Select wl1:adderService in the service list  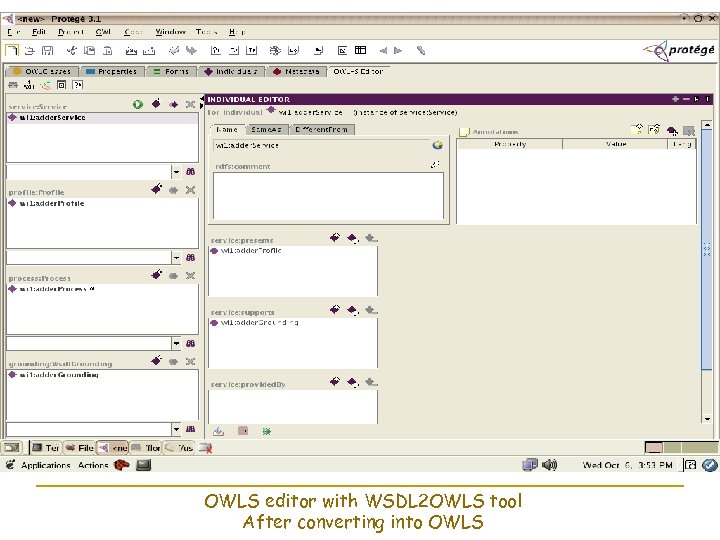point(102,118)
